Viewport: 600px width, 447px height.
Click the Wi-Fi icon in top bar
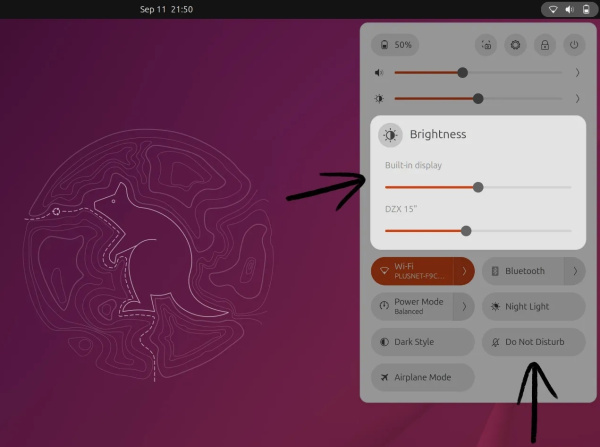(553, 9)
